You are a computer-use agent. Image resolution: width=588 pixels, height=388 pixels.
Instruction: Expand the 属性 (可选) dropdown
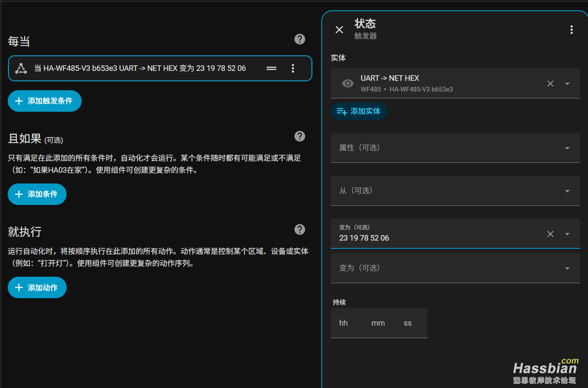click(567, 148)
